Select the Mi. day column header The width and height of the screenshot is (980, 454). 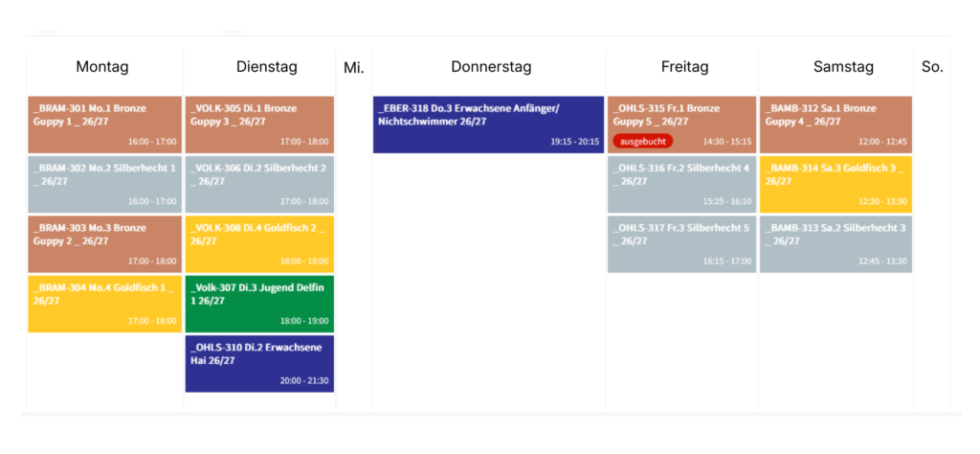pyautogui.click(x=354, y=68)
